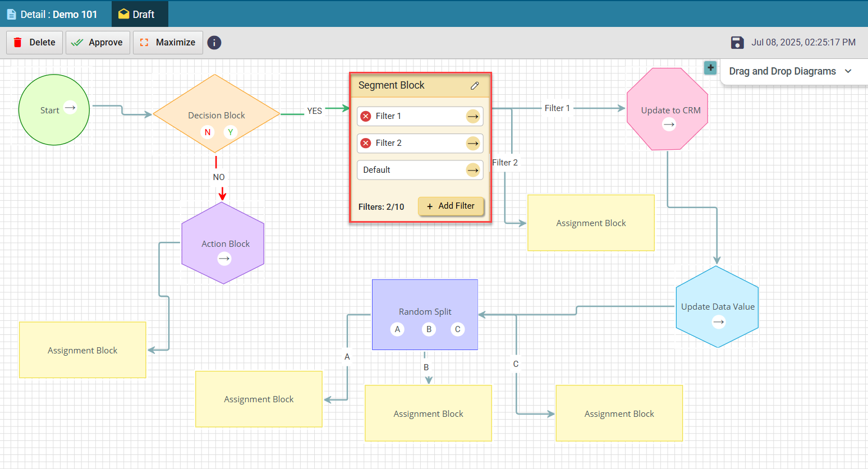Viewport: 868px width, 469px height.
Task: Click the arrow connector on the Default row
Action: tap(473, 170)
